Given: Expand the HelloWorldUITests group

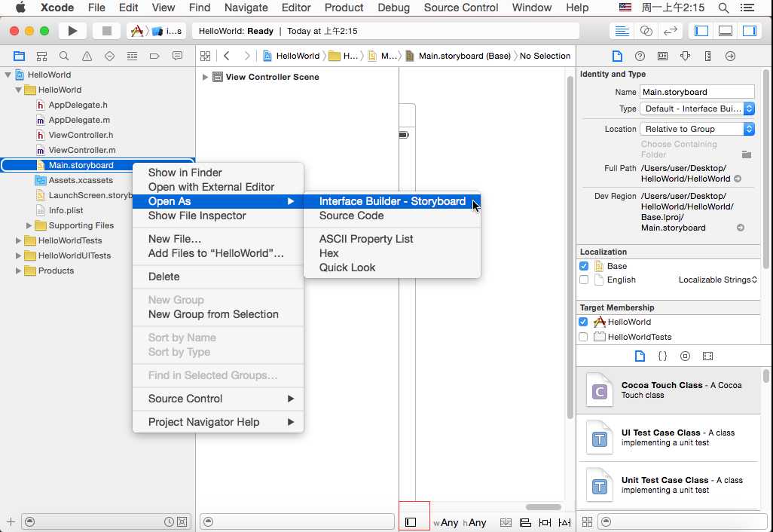Looking at the screenshot, I should (x=18, y=255).
